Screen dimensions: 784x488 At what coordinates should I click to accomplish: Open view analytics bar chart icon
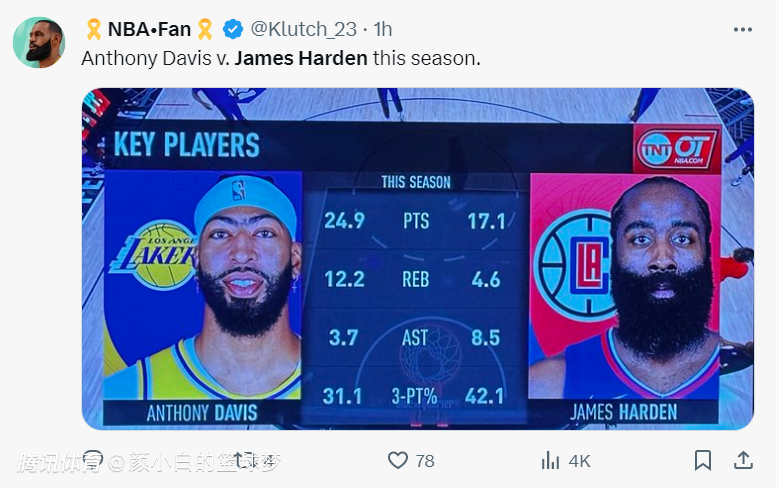click(x=550, y=460)
